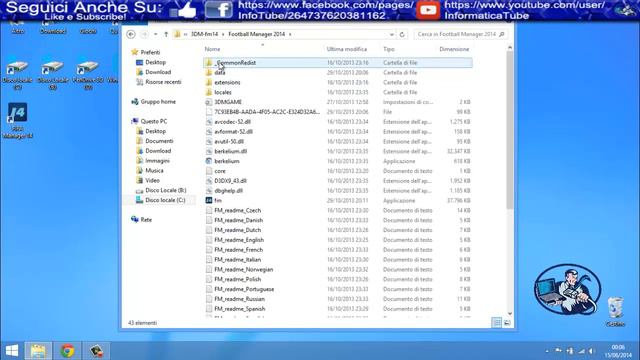
Task: Click the taskbar clock and date
Action: tap(618, 351)
